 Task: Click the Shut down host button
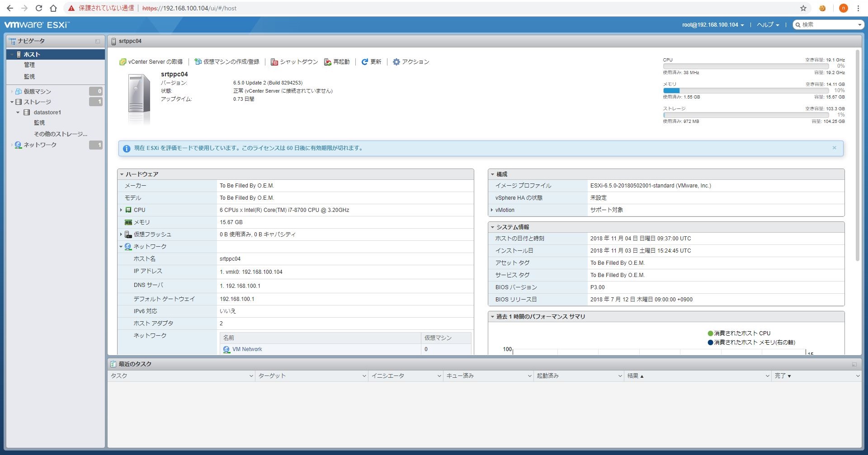[x=294, y=62]
